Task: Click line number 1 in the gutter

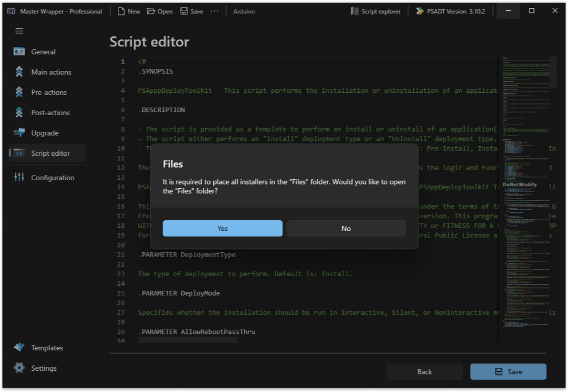Action: pyautogui.click(x=123, y=61)
